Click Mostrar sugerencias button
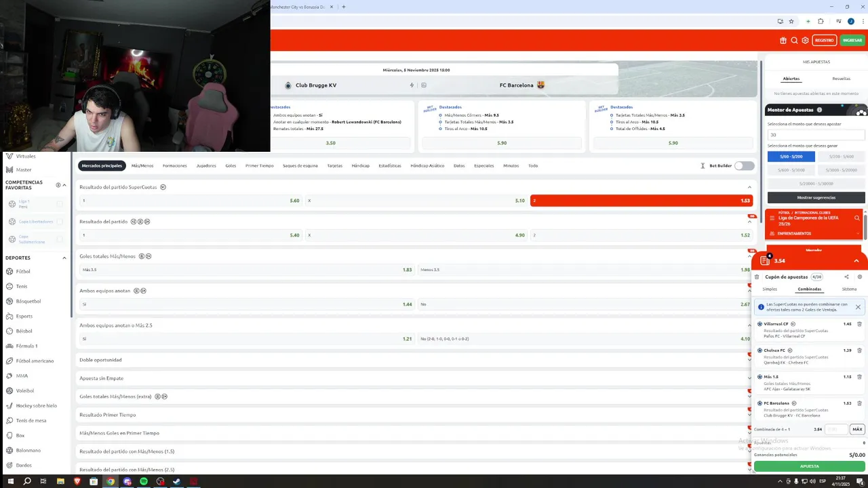 [816, 197]
